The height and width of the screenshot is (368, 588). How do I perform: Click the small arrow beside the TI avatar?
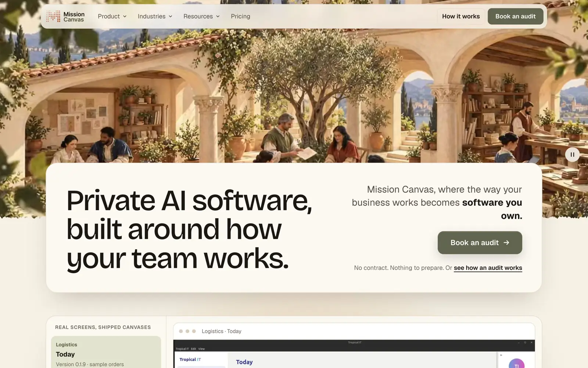(x=501, y=355)
